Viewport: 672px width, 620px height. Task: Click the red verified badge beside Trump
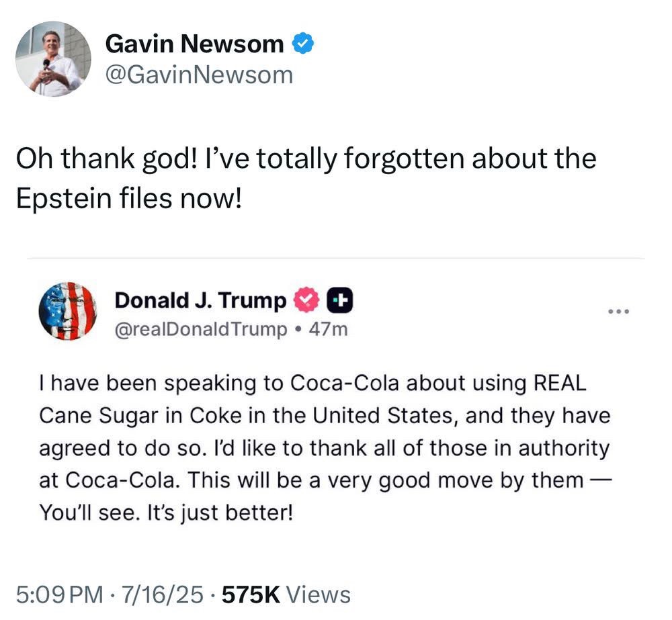coord(306,302)
